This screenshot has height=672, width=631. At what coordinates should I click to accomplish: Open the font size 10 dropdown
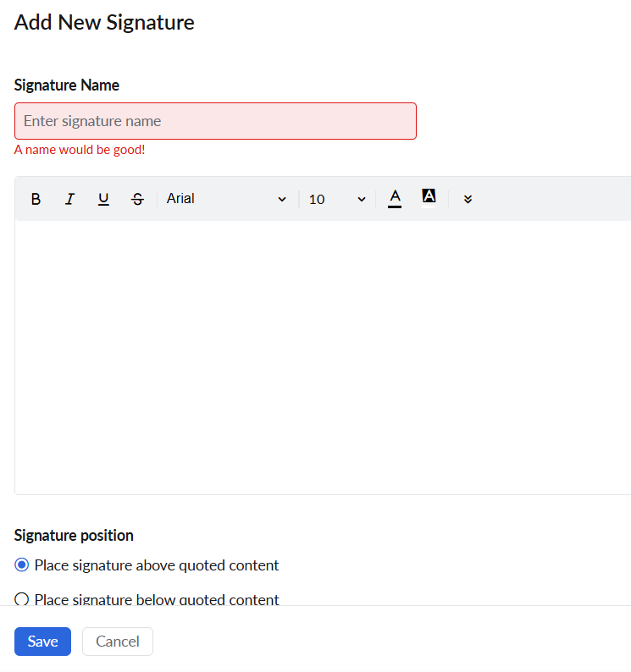[x=337, y=199]
